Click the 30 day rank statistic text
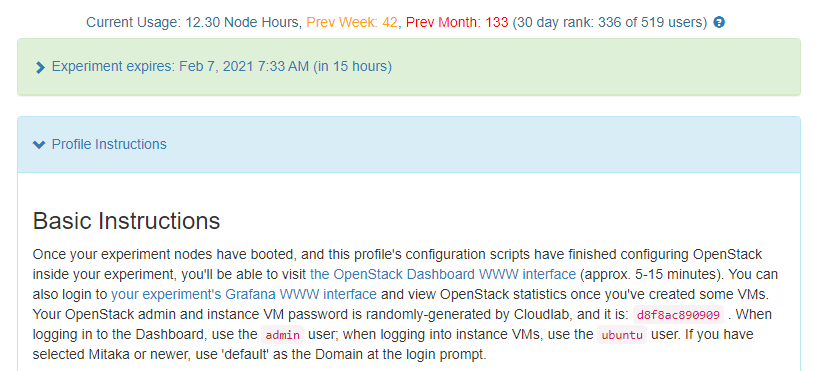 (x=610, y=22)
